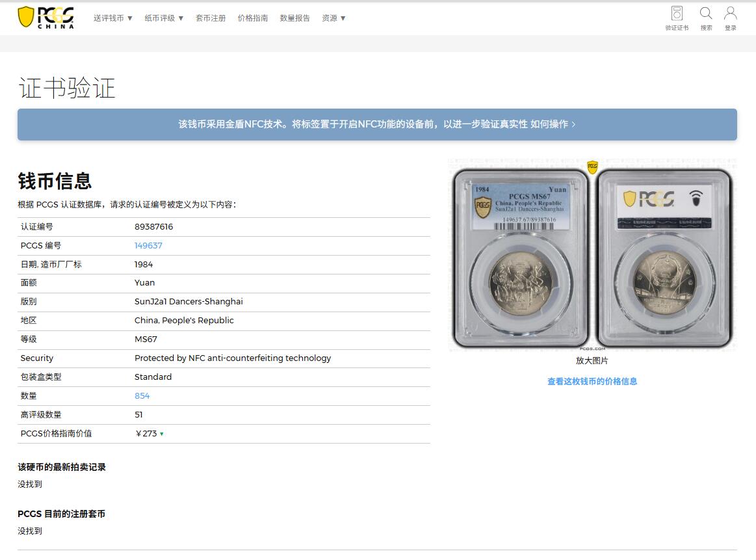Open the 套币注册 menu item

210,18
